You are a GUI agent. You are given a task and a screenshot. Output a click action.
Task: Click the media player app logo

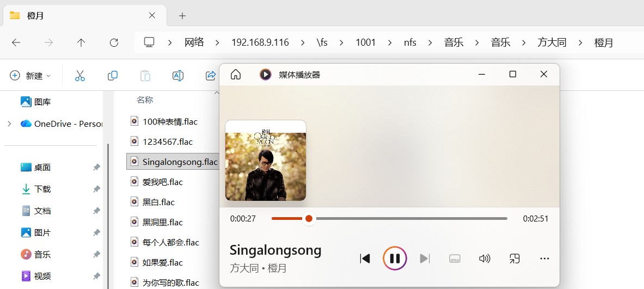265,75
